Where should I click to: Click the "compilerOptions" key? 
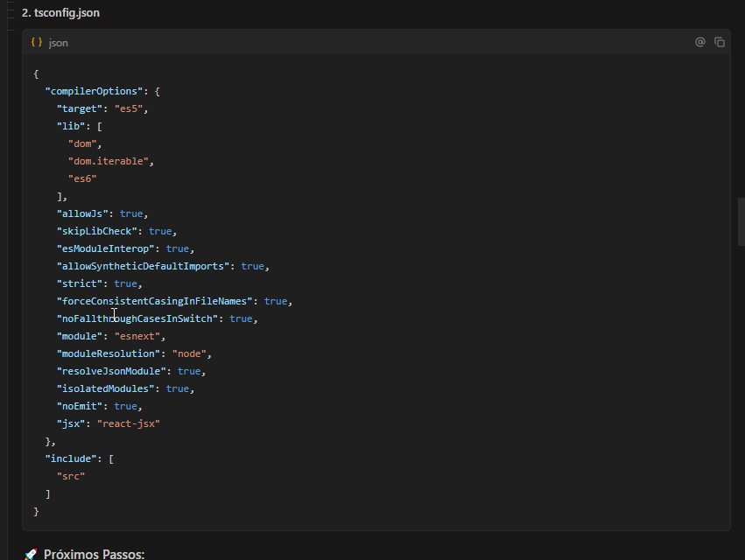tap(93, 90)
